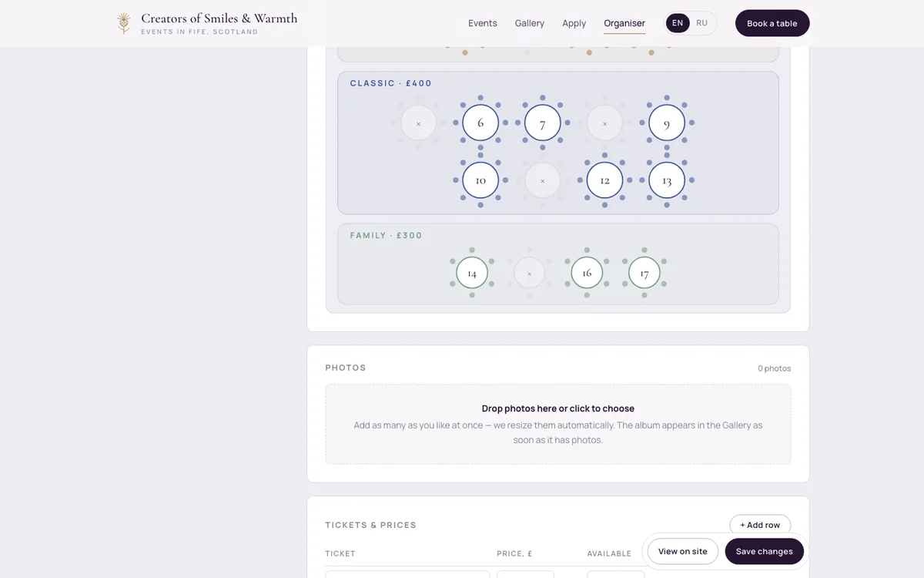Click the PHOTOS section heading
Image resolution: width=924 pixels, height=578 pixels.
tap(346, 368)
